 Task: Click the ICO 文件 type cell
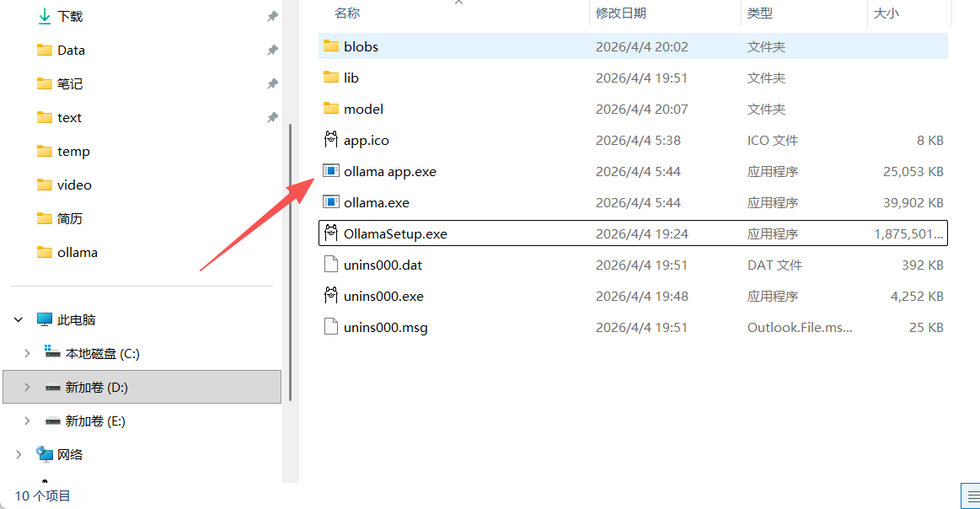point(773,140)
